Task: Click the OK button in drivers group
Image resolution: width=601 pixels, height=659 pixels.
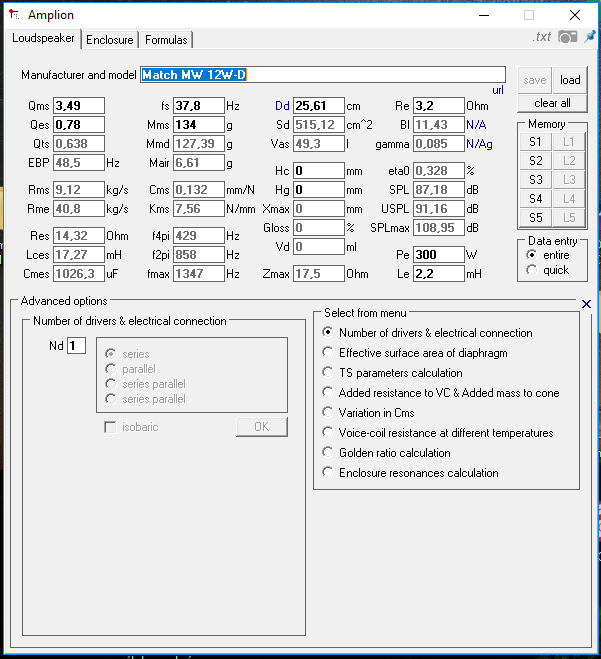Action: pos(262,427)
